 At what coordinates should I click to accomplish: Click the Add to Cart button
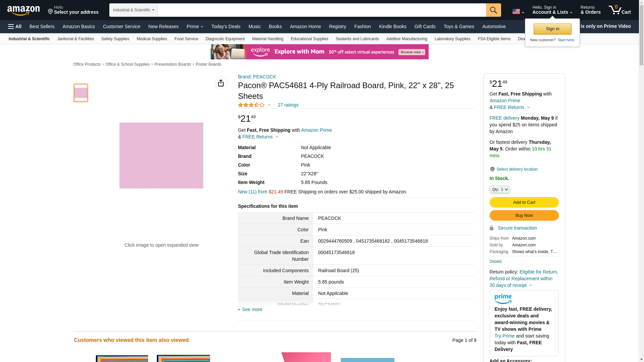pyautogui.click(x=524, y=202)
